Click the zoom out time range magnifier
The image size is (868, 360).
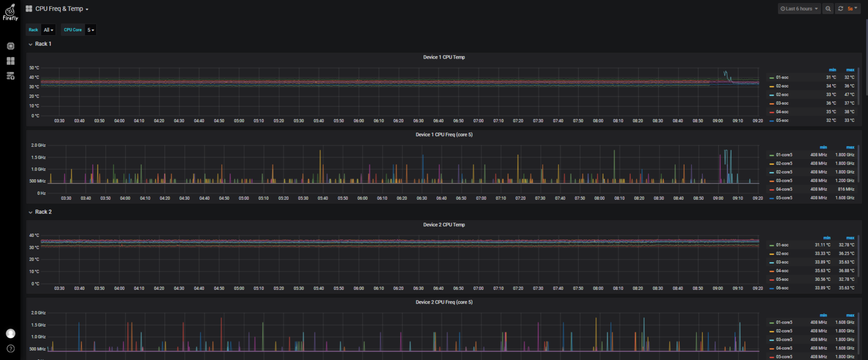[x=828, y=9]
